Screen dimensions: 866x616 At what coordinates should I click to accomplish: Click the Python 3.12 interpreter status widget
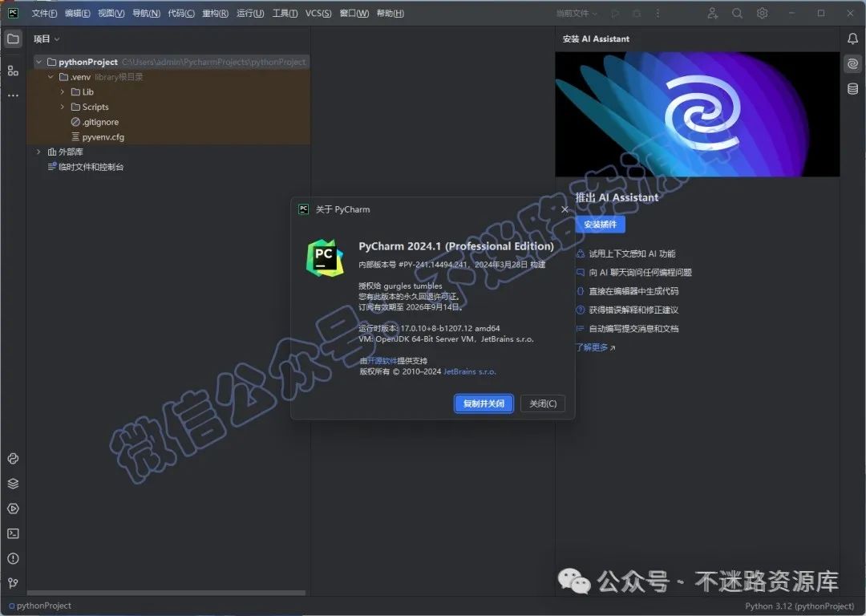[799, 606]
